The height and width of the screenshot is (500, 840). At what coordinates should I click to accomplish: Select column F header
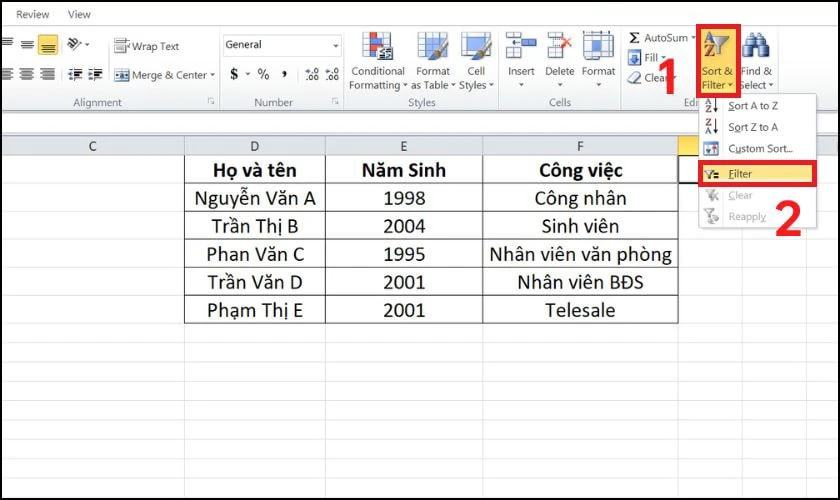tap(580, 146)
